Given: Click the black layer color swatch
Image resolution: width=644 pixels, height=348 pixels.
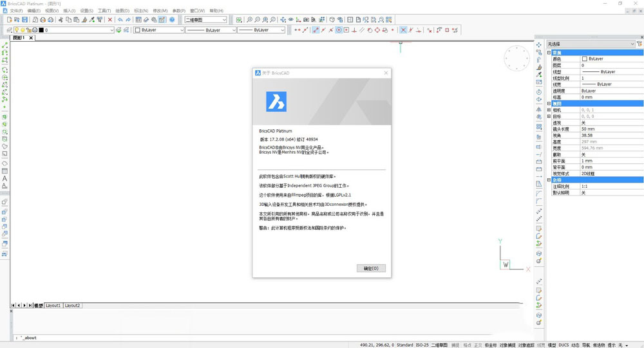Looking at the screenshot, I should click(41, 30).
